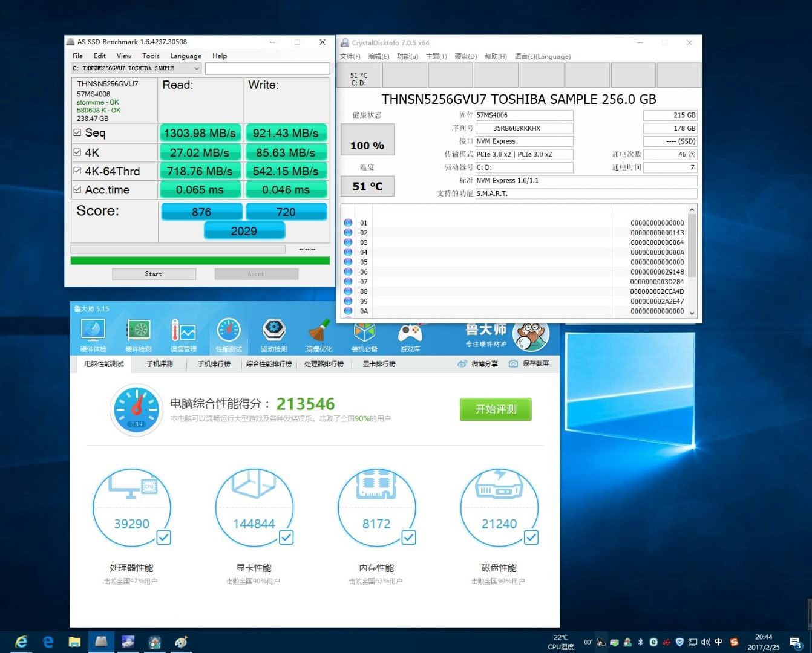This screenshot has height=653, width=812.
Task: Click the 51 °C C: D: drive tab in CrystalDiskInfo
Action: coord(359,76)
